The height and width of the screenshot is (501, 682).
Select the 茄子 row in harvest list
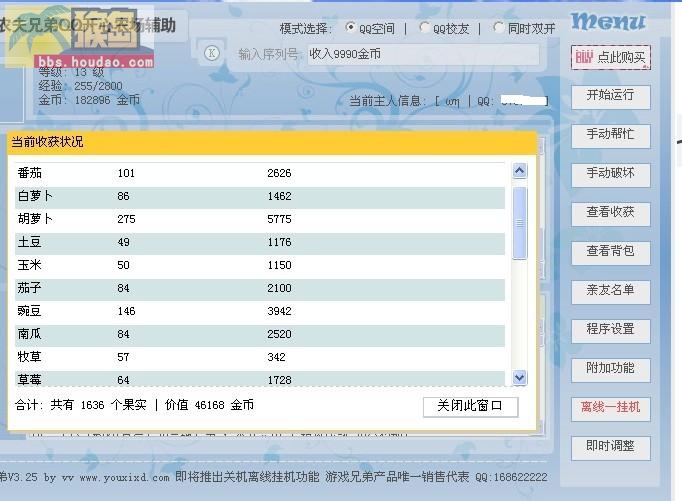pyautogui.click(x=260, y=289)
